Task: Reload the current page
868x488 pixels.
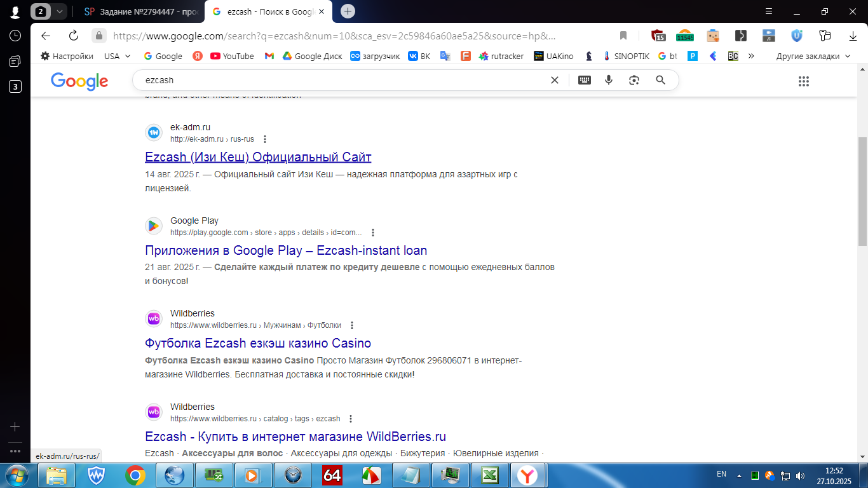Action: coord(74,36)
